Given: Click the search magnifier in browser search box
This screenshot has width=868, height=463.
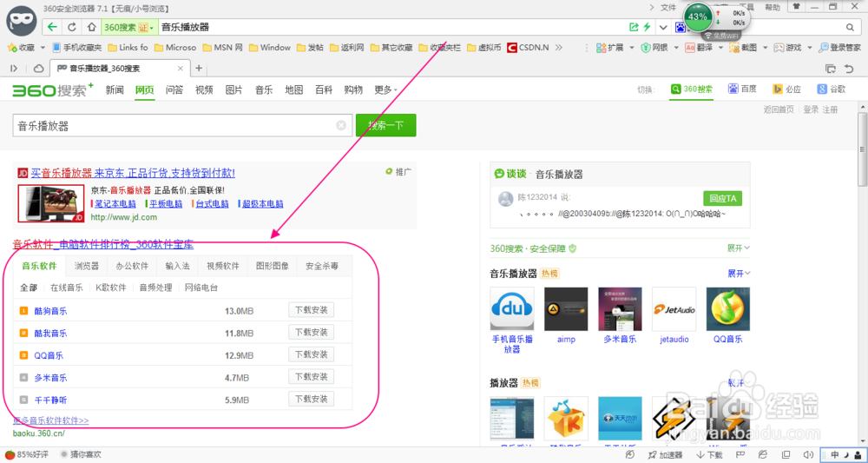Looking at the screenshot, I should [850, 27].
